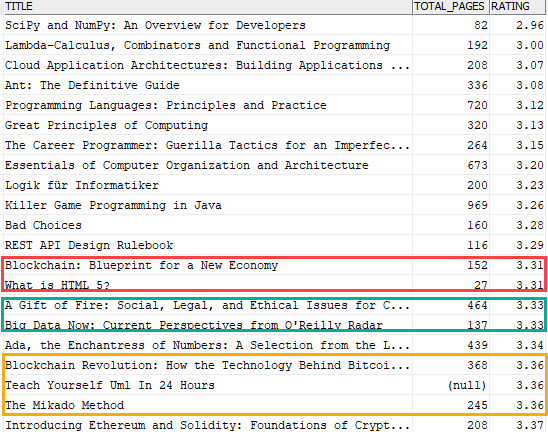
Task: Click Blockchain: Blueprint for a New Economy
Action: [142, 265]
